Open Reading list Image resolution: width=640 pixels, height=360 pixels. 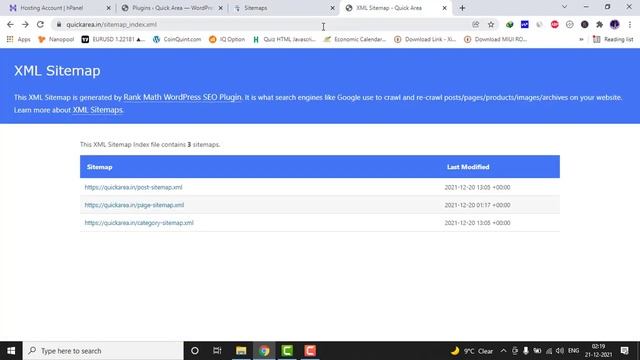coord(613,39)
